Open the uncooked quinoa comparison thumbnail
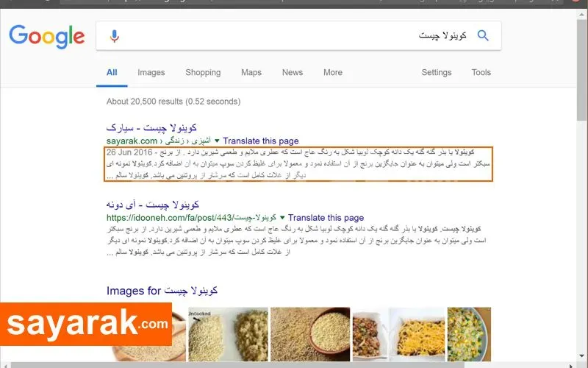This screenshot has height=368, width=588. pos(228,334)
